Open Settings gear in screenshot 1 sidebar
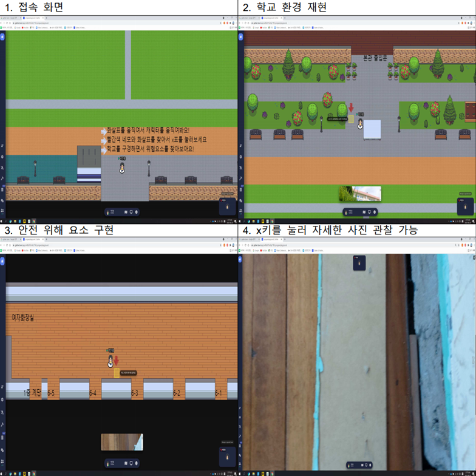Image resolution: width=476 pixels, height=476 pixels. [x=2, y=157]
